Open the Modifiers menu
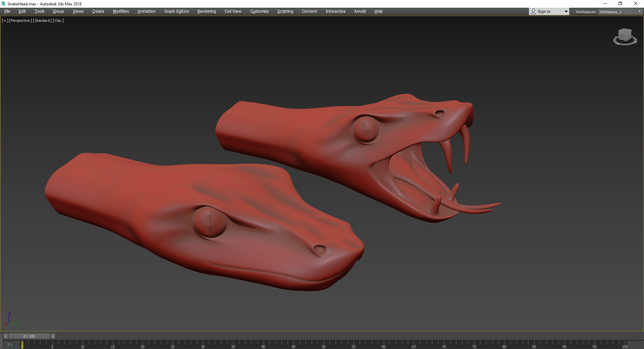Screen dimensions: 644x349 [x=121, y=11]
